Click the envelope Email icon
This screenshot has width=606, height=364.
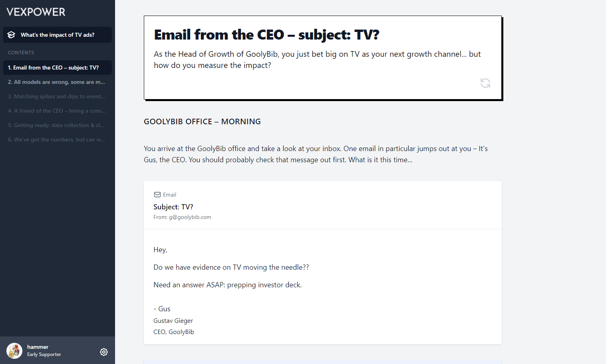tap(157, 195)
